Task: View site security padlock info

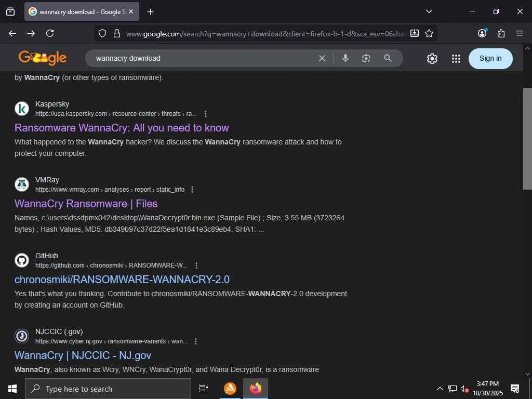Action: [x=117, y=33]
